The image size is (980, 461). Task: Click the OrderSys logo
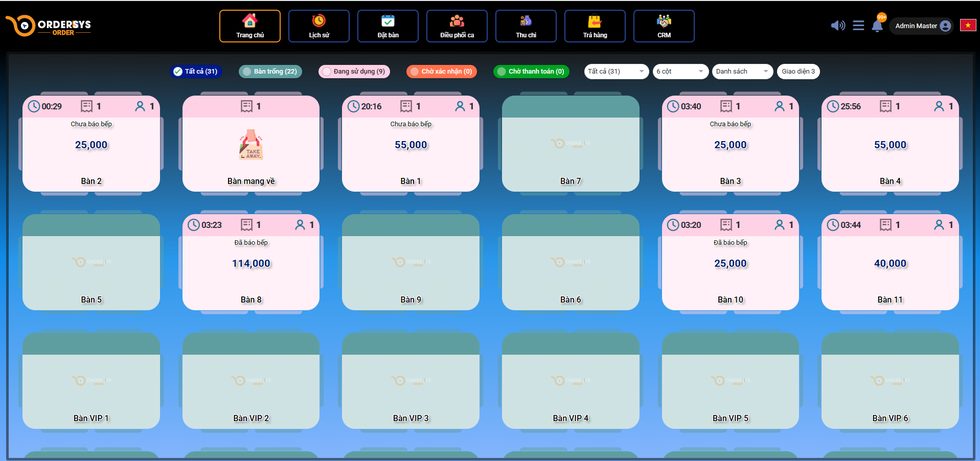[48, 26]
